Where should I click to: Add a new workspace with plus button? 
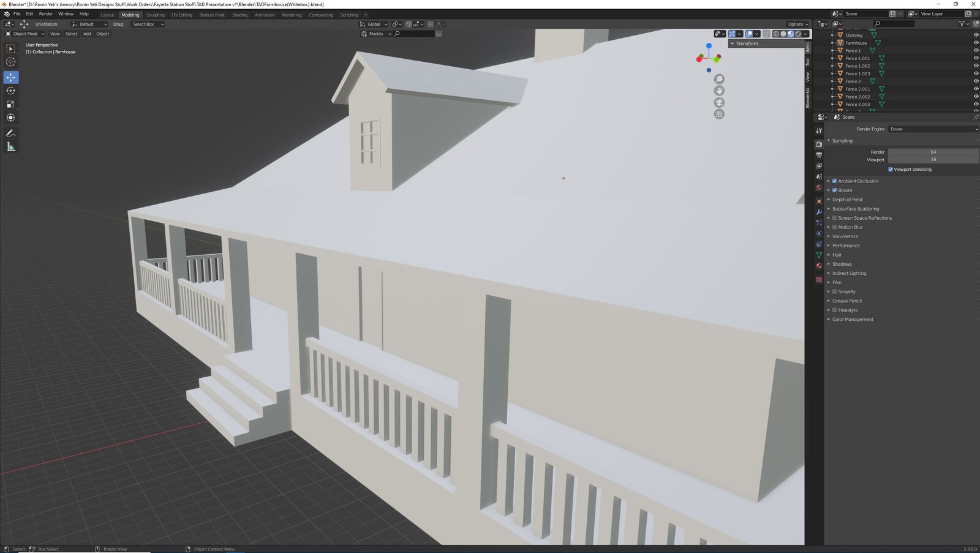(366, 15)
